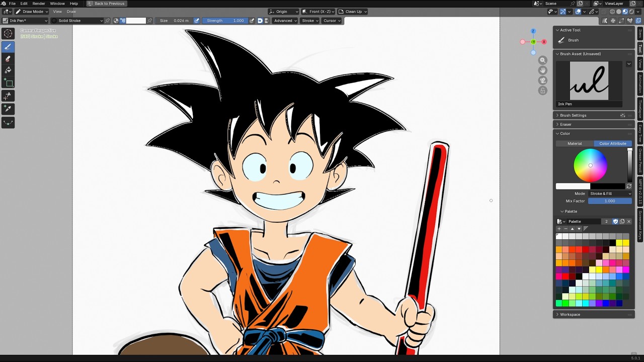Toggle camera view gizmo
Viewport: 644px width, 362px height.
tap(542, 80)
